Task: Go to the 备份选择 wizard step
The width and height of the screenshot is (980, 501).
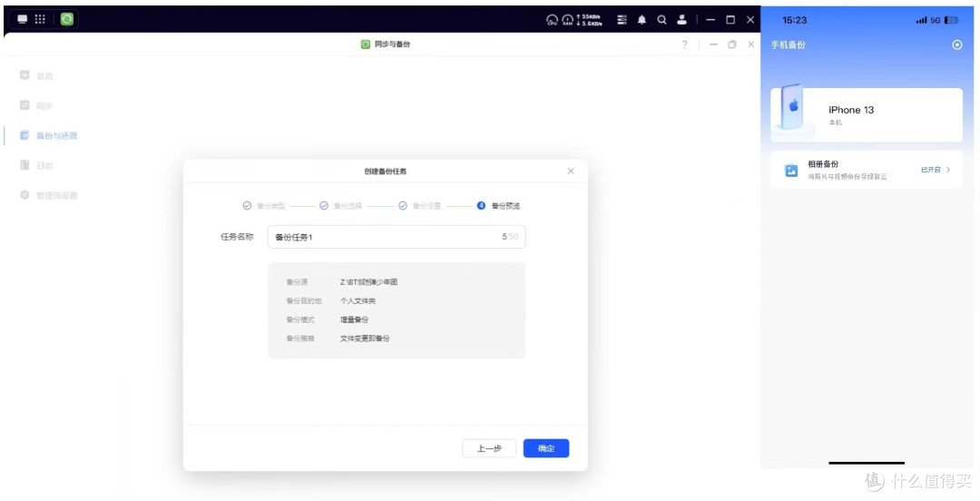Action: coord(340,206)
